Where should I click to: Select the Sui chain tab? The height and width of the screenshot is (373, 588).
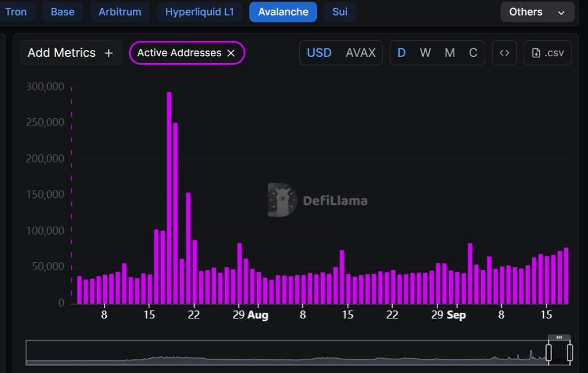click(x=340, y=12)
